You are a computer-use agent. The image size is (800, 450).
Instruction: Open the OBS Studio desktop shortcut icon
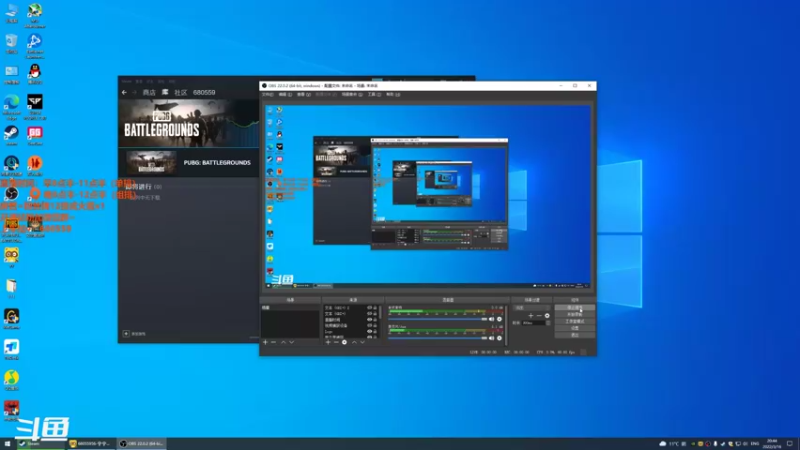point(11,196)
